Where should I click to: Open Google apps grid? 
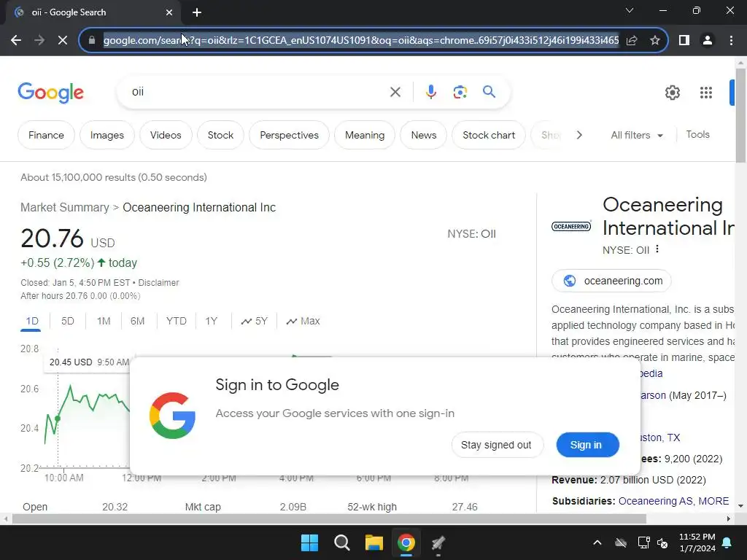[706, 93]
